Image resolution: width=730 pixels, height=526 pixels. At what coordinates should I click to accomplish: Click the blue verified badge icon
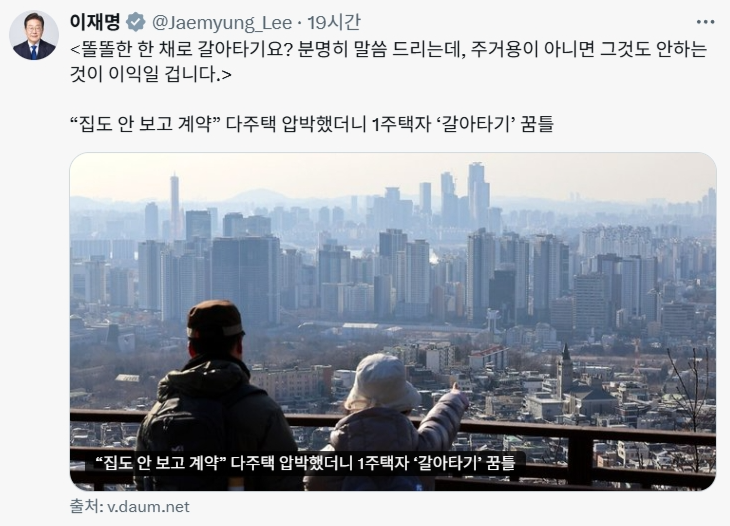coord(136,22)
